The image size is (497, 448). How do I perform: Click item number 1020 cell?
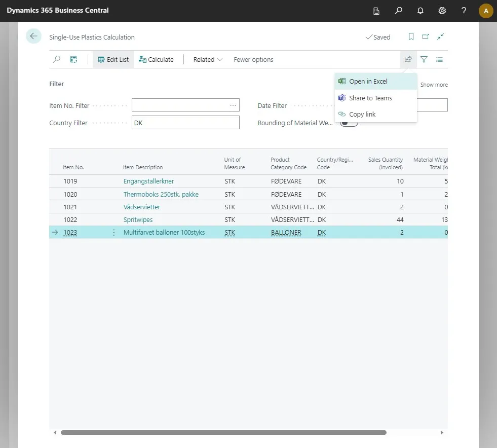click(x=70, y=194)
